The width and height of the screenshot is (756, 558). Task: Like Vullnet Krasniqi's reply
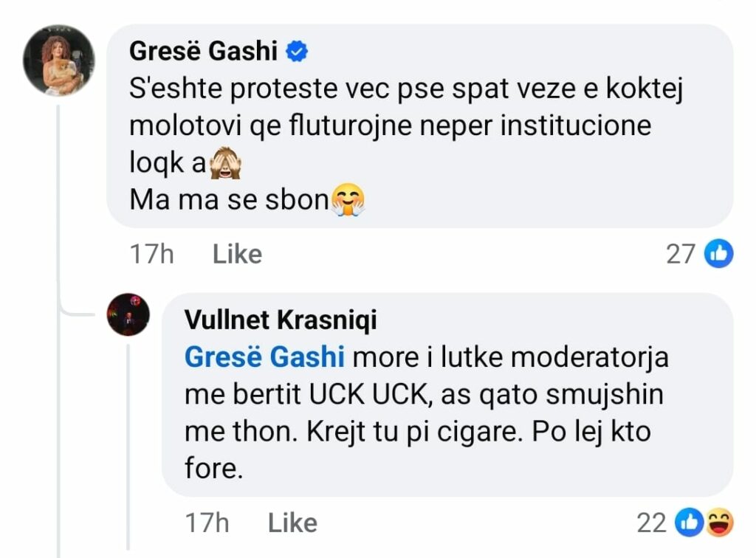click(x=292, y=523)
